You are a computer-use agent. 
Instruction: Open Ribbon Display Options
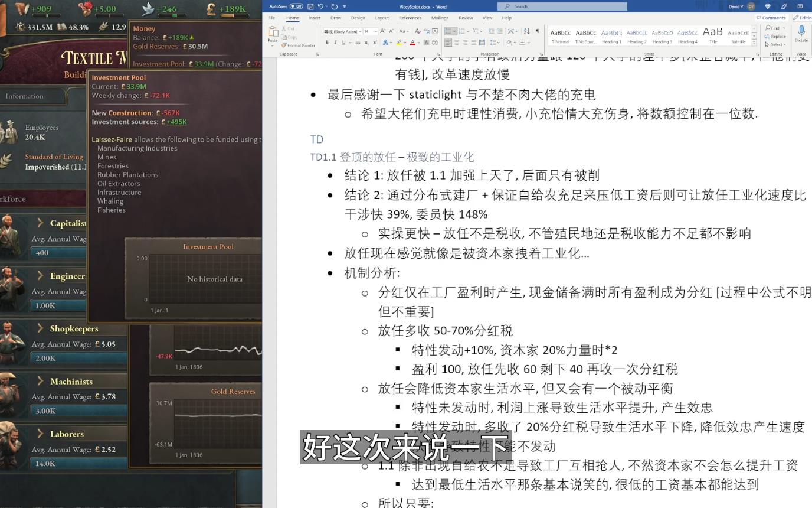point(800,6)
